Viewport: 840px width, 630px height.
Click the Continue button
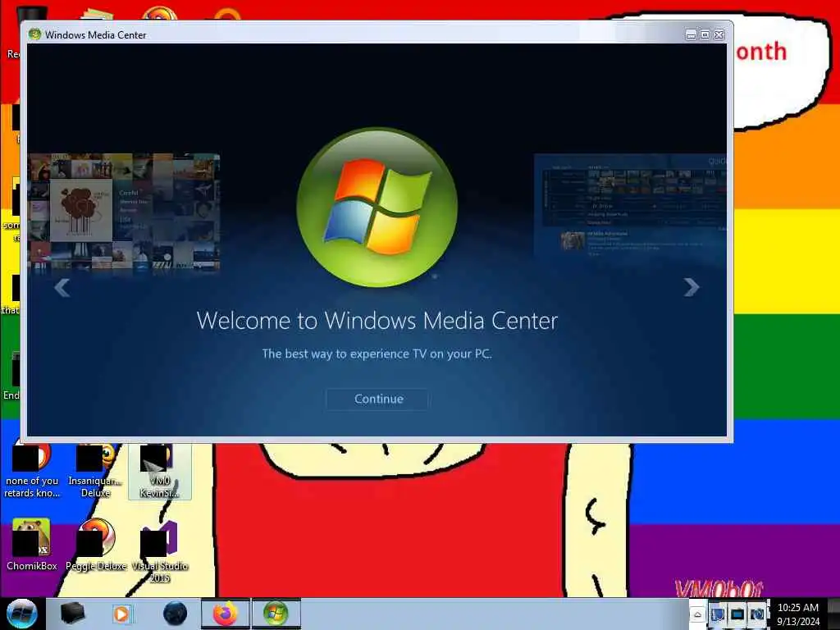point(378,399)
